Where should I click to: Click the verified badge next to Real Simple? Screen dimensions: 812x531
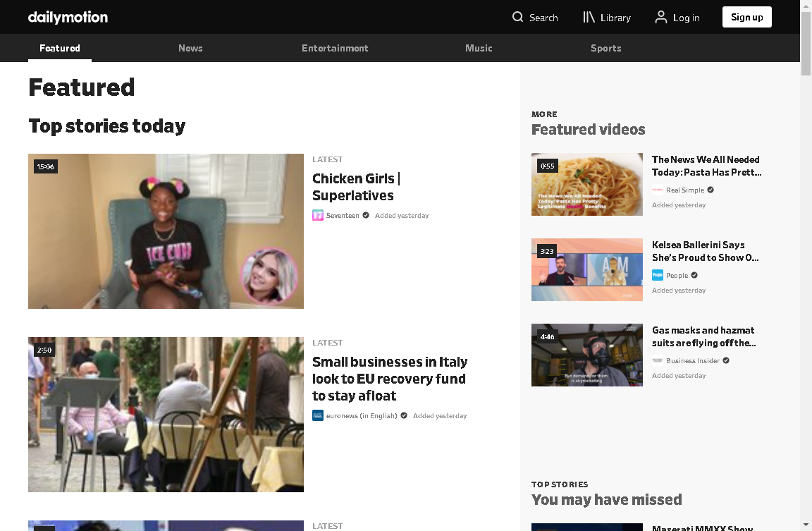[710, 190]
